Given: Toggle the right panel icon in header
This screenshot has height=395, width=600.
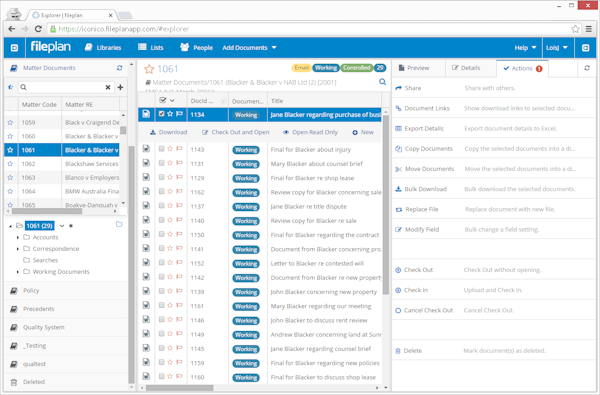Looking at the screenshot, I should click(x=585, y=48).
